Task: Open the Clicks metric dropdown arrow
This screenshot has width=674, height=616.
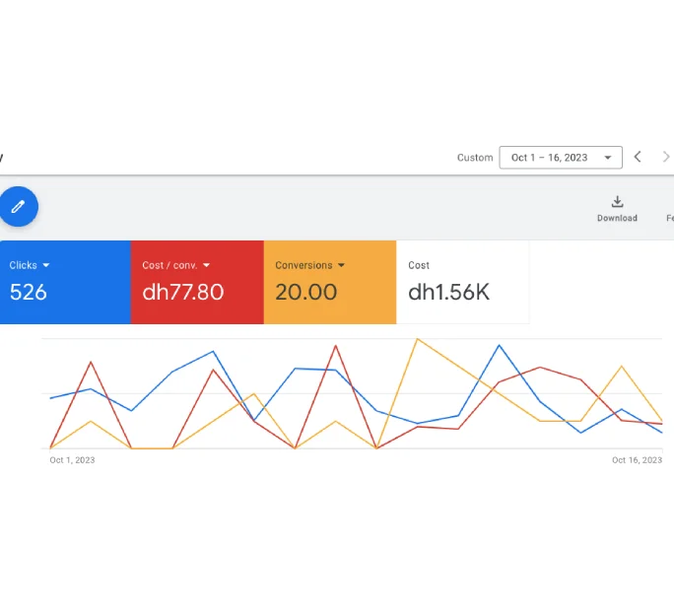Action: 46,265
